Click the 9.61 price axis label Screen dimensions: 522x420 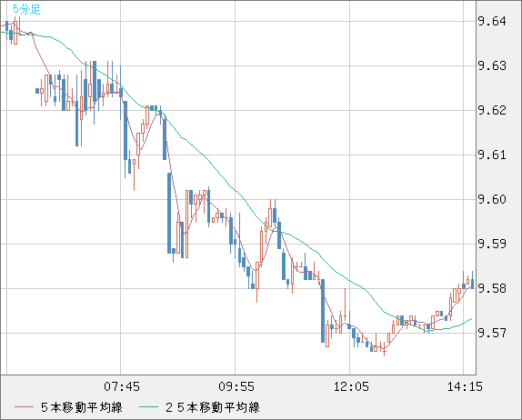tap(492, 155)
